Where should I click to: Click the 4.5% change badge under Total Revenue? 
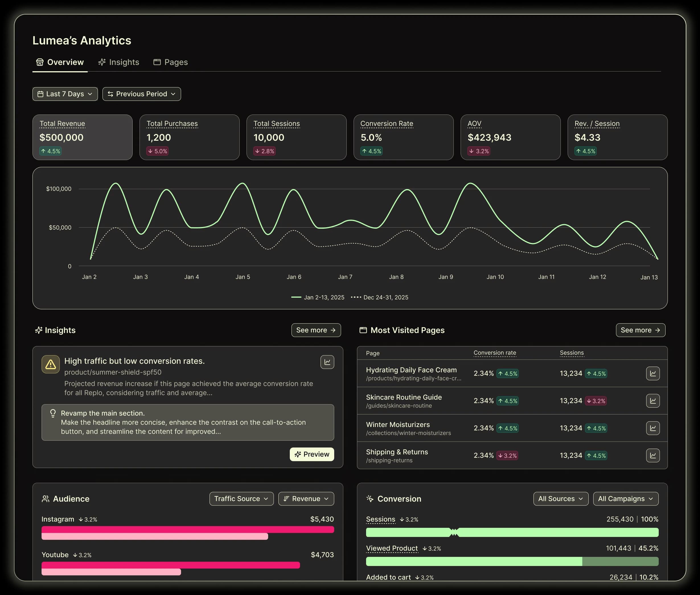click(50, 152)
